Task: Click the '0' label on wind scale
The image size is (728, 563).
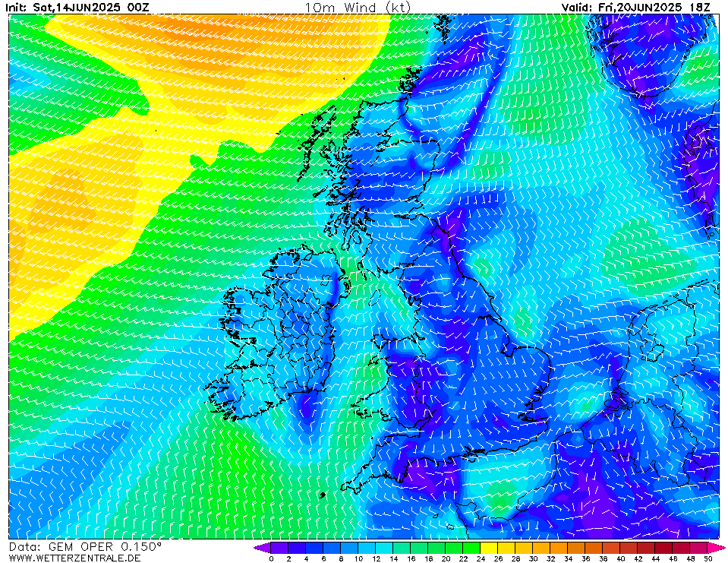Action: click(271, 558)
